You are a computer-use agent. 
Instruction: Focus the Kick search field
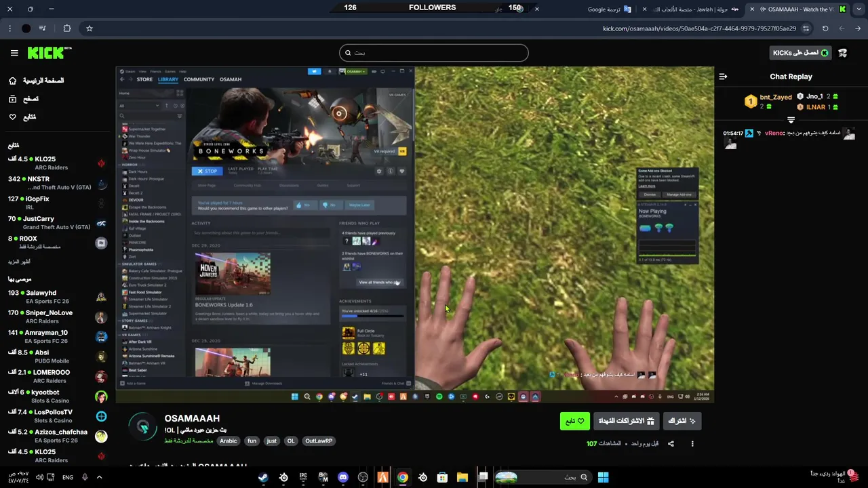click(434, 53)
